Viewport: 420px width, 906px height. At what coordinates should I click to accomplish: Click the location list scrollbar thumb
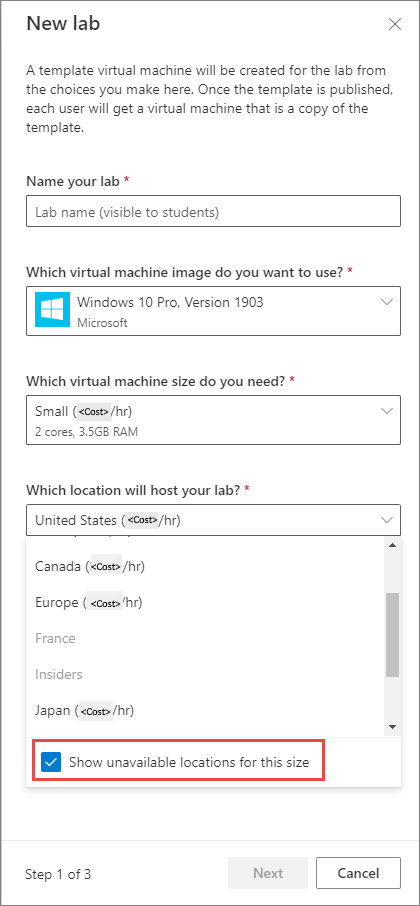point(392,634)
